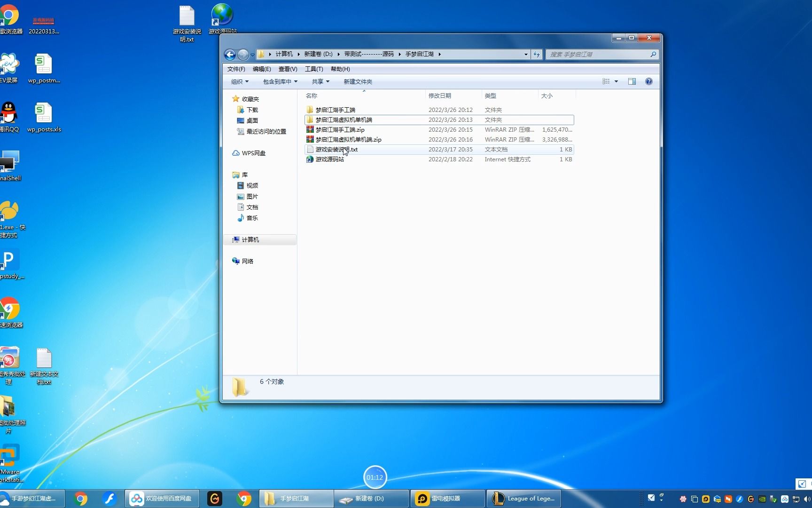Sort by the 名称 column header
Image resolution: width=812 pixels, height=508 pixels.
tap(364, 96)
